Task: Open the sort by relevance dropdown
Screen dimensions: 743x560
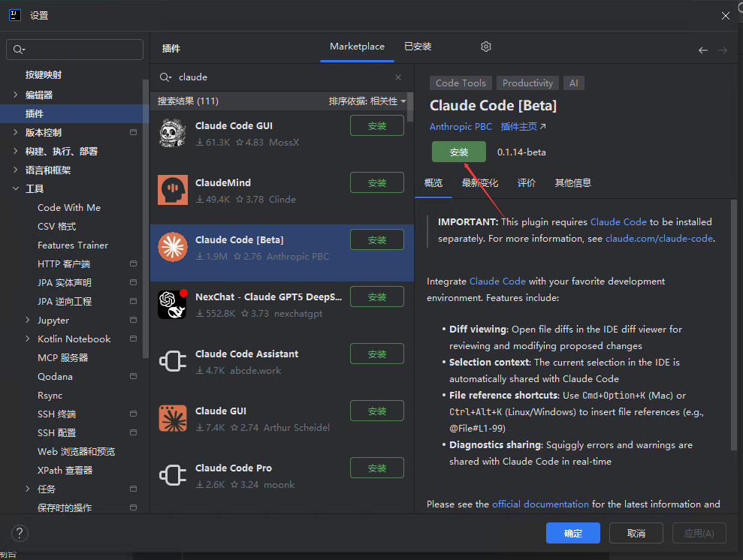Action: pyautogui.click(x=367, y=101)
